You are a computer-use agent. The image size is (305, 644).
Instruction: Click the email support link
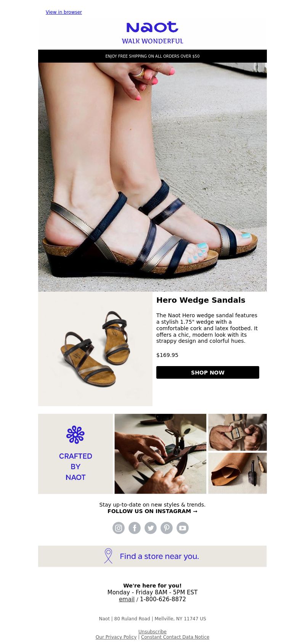click(x=127, y=599)
